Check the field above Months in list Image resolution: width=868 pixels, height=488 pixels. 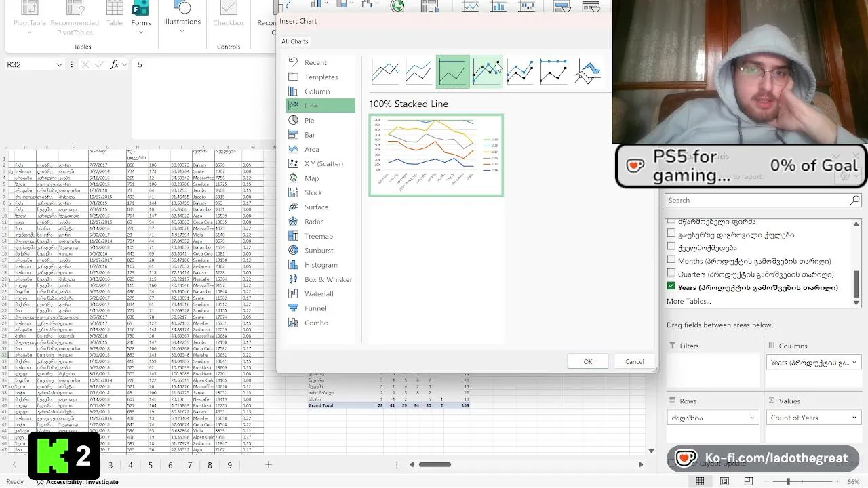(x=671, y=247)
